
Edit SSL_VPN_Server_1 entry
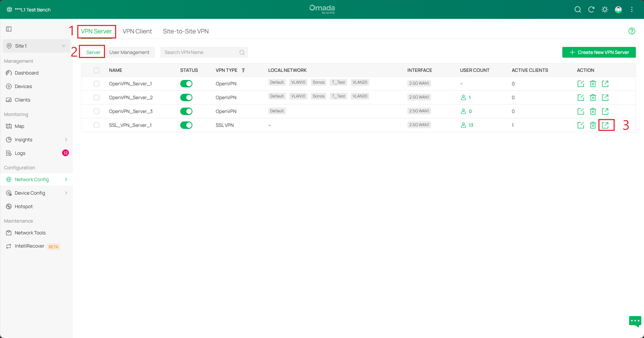pyautogui.click(x=581, y=125)
